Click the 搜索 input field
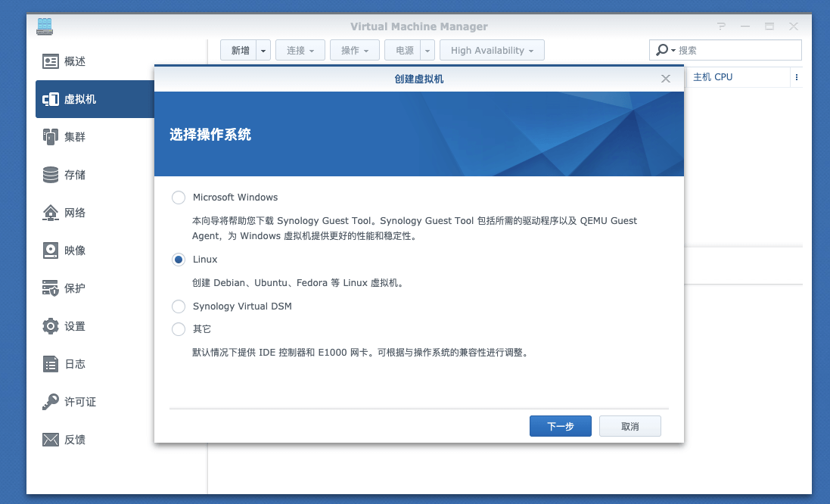This screenshot has width=830, height=504. 739,50
